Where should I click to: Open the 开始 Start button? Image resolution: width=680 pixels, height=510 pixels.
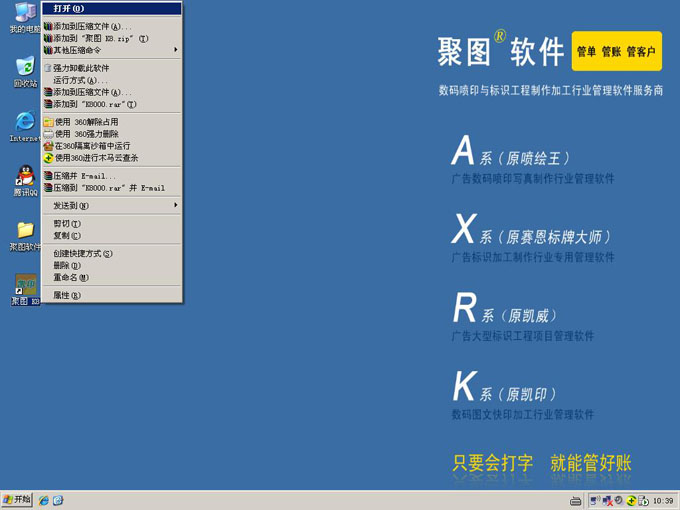(17, 500)
